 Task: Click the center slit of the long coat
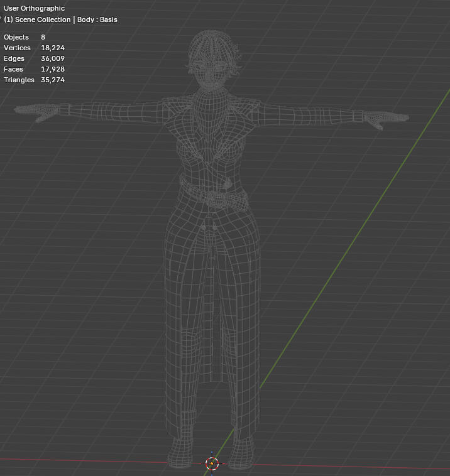[x=214, y=314]
